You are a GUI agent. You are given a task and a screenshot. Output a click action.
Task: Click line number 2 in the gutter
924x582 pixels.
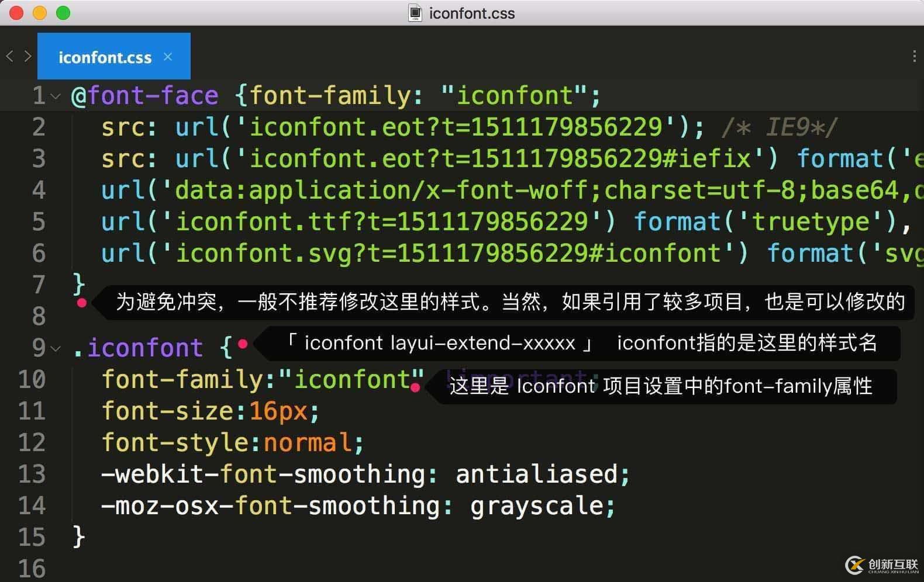39,127
